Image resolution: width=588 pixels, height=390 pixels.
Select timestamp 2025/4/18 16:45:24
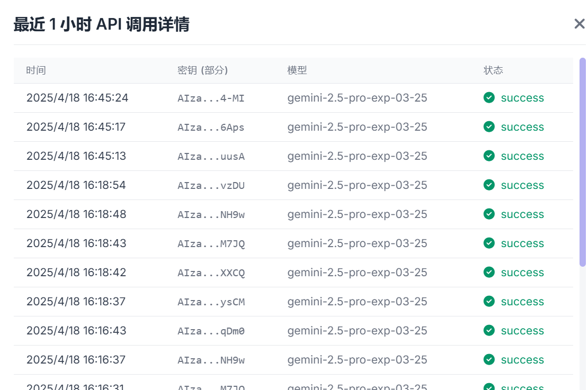[77, 98]
